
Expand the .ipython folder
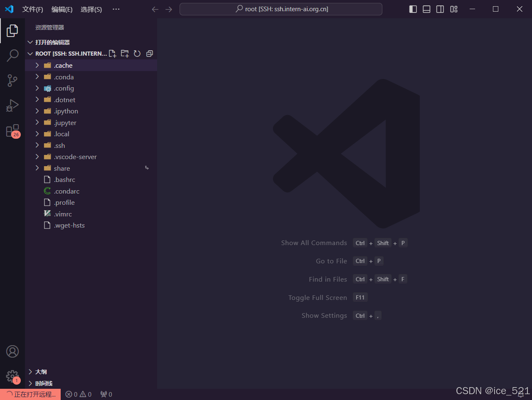click(x=91, y=111)
